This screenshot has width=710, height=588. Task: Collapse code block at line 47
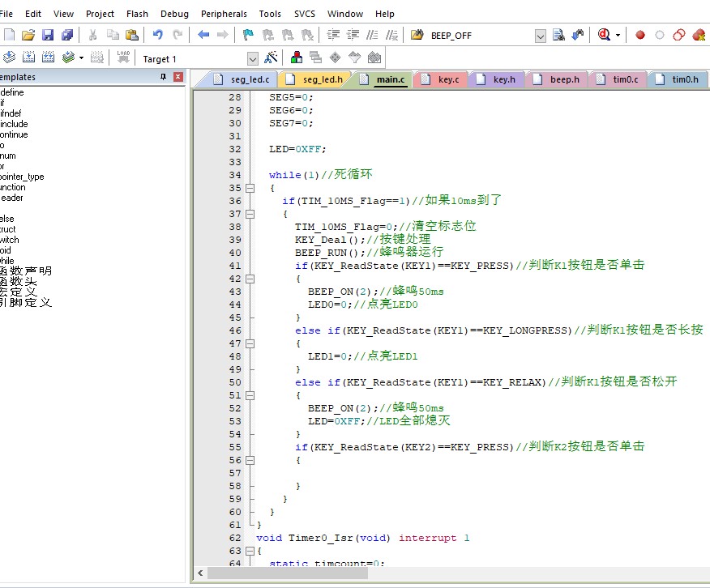[250, 343]
